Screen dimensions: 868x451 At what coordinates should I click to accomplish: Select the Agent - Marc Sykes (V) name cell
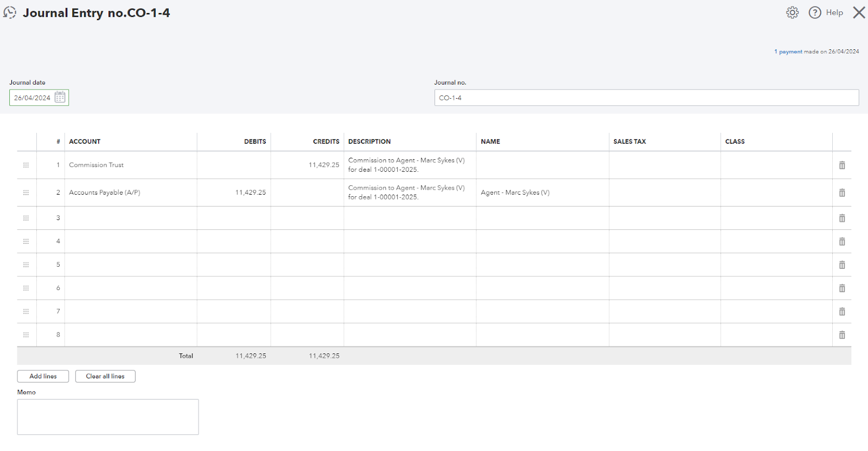542,192
